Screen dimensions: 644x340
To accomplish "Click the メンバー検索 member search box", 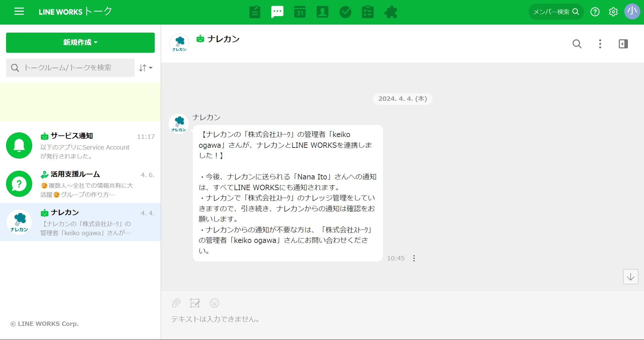I will coord(556,12).
